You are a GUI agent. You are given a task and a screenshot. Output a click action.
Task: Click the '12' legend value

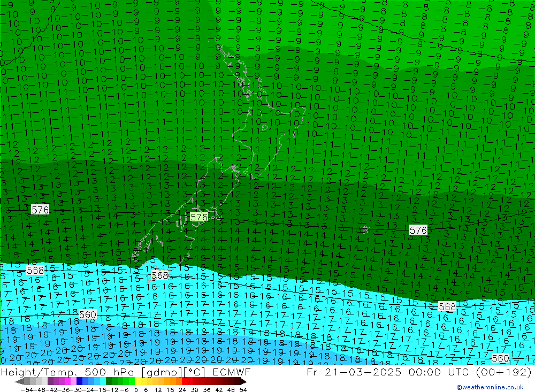click(x=158, y=390)
